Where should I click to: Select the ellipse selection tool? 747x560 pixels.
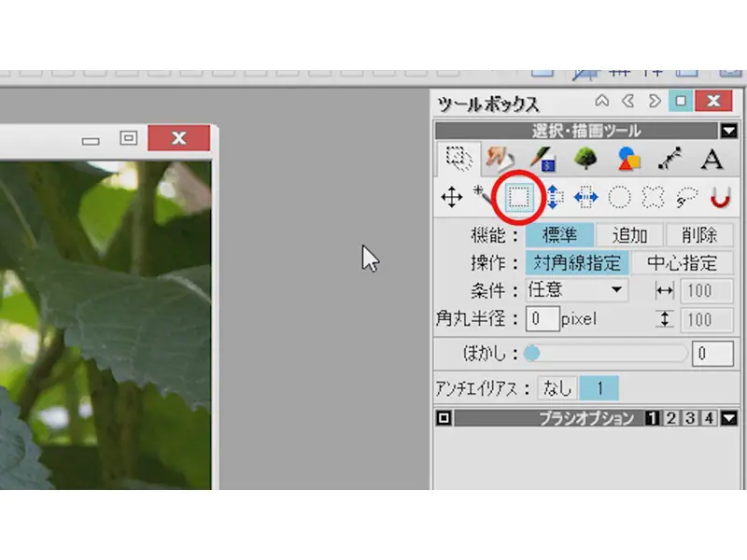[618, 197]
